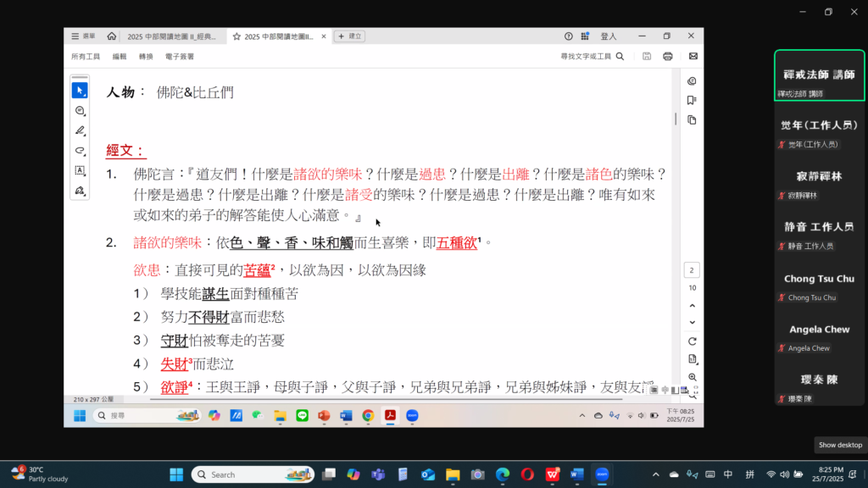
Task: Star the current document tab
Action: pyautogui.click(x=236, y=36)
